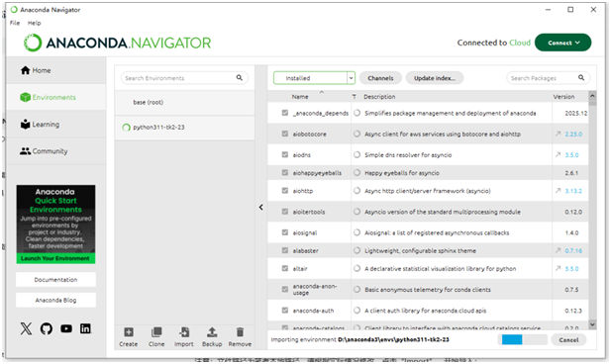Click the aiobotocore upgrade arrow icon
This screenshot has width=611, height=364.
tap(558, 134)
